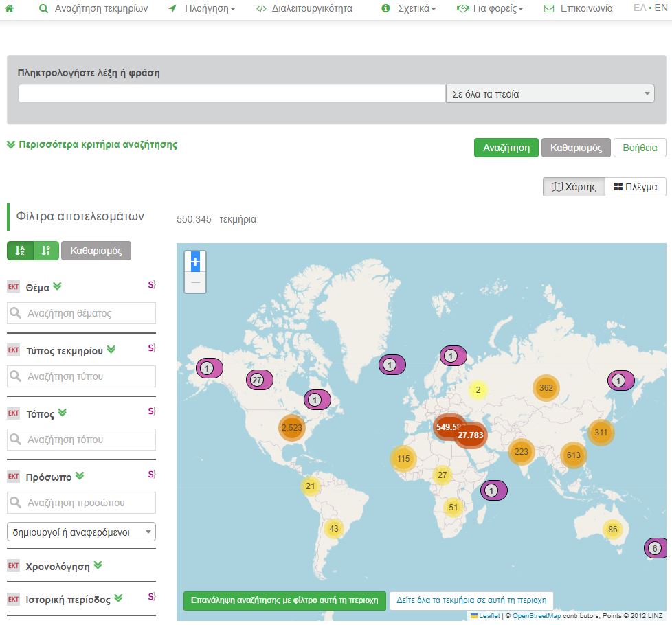Sort filters by count with numeric icon
This screenshot has width=672, height=625.
tap(46, 251)
